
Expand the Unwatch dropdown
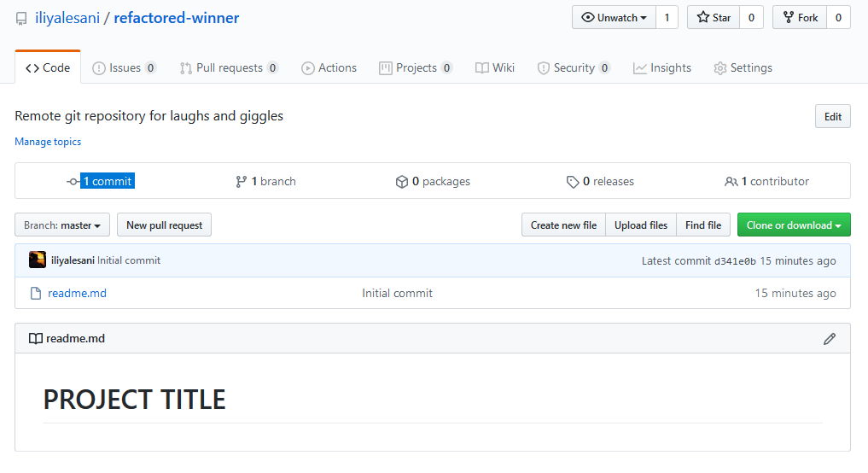pyautogui.click(x=614, y=18)
